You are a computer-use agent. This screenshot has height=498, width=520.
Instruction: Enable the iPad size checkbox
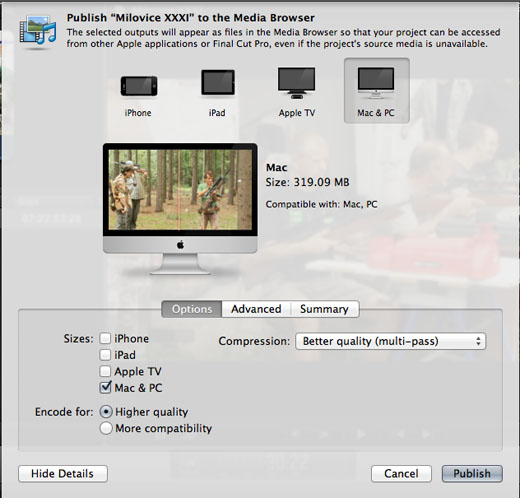[105, 355]
